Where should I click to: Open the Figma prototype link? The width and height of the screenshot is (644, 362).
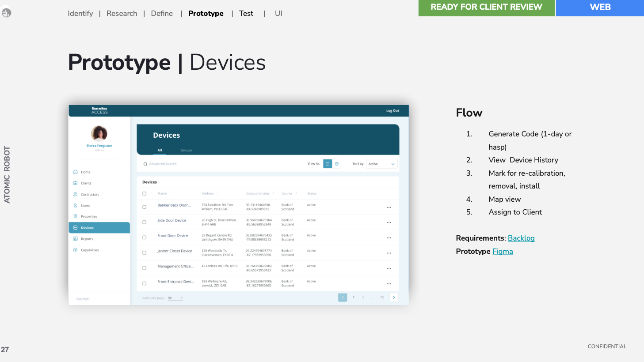[503, 251]
